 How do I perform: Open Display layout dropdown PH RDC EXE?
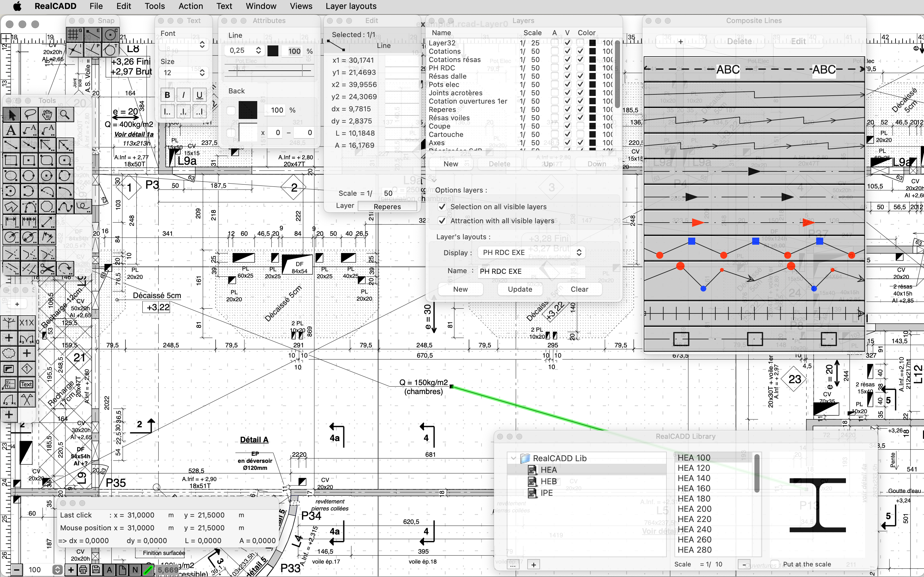coord(532,252)
